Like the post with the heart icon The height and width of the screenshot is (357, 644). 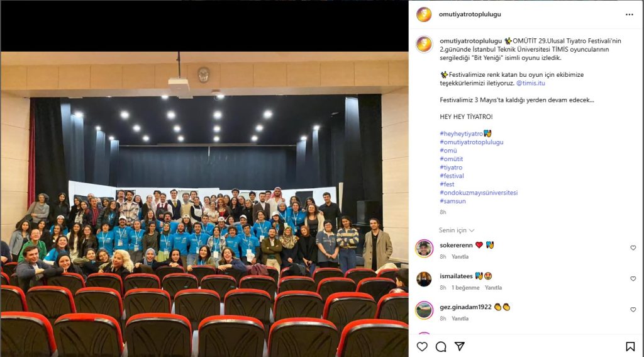click(422, 347)
